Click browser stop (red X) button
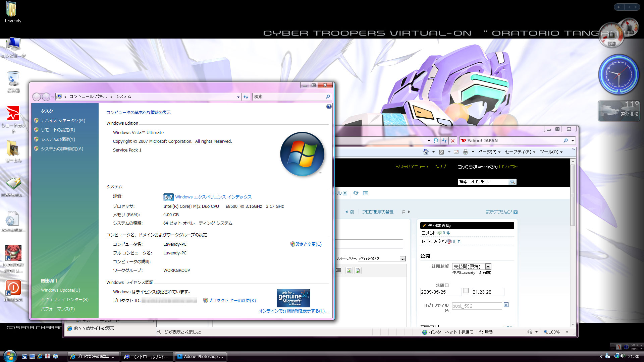The width and height of the screenshot is (644, 362). (453, 141)
